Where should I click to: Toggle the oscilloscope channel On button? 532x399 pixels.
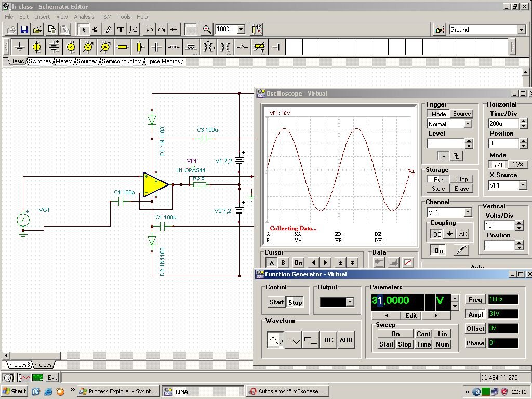tap(438, 250)
